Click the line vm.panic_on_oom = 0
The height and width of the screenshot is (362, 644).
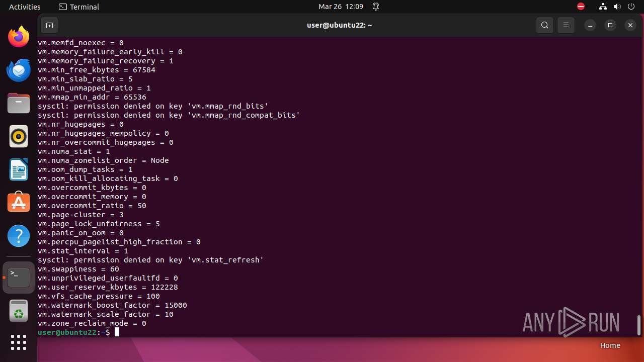tap(80, 233)
